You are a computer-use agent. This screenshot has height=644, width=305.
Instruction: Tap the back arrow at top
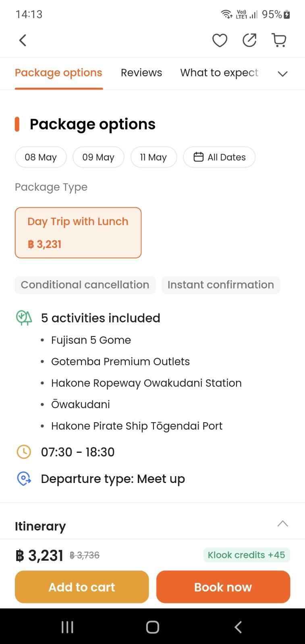pyautogui.click(x=23, y=40)
